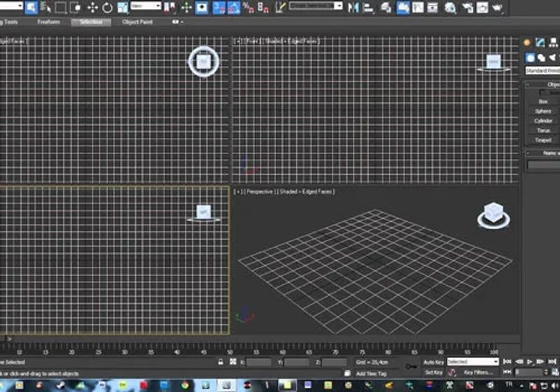Toggle Percent Snap button
Image resolution: width=560 pixels, height=392 pixels.
tap(248, 8)
